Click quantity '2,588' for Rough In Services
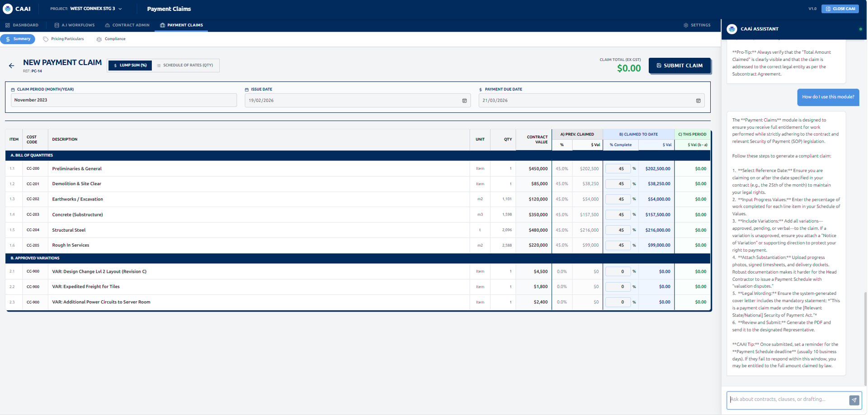 point(507,245)
